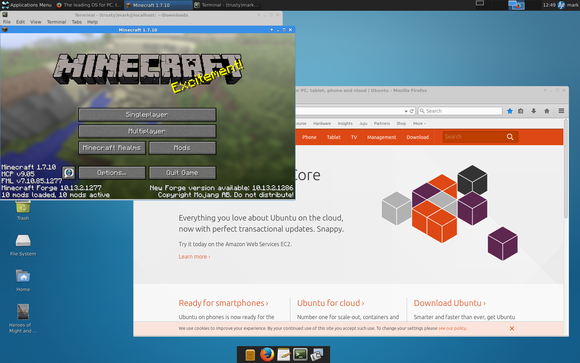Screen dimensions: 580x363
Task: Click the Minecraft language globe button
Action: tap(68, 173)
